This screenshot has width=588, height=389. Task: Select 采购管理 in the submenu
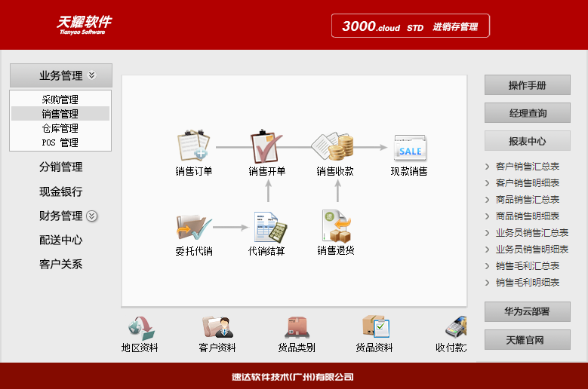pyautogui.click(x=60, y=100)
